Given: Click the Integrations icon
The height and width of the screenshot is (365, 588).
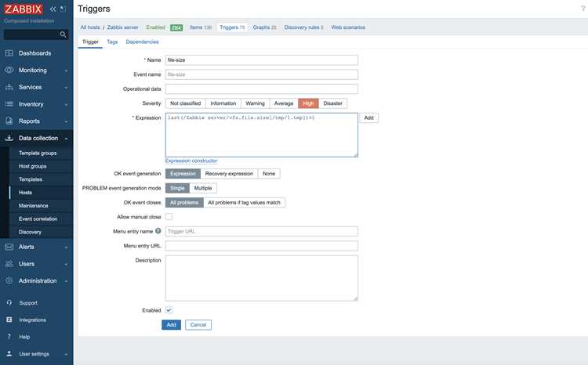Looking at the screenshot, I should 9,320.
